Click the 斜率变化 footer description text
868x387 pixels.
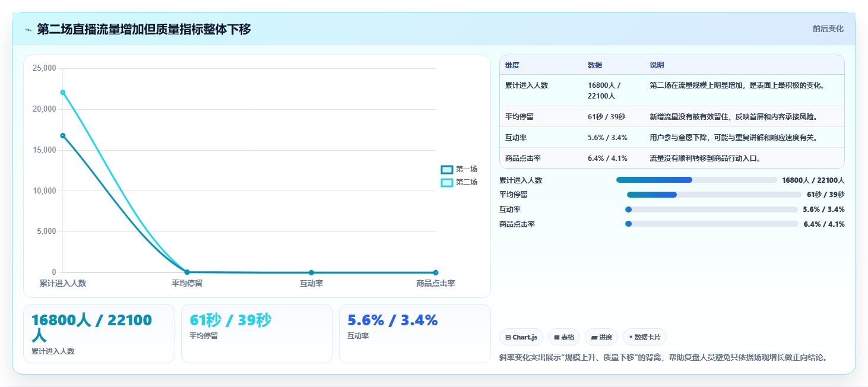[663, 357]
